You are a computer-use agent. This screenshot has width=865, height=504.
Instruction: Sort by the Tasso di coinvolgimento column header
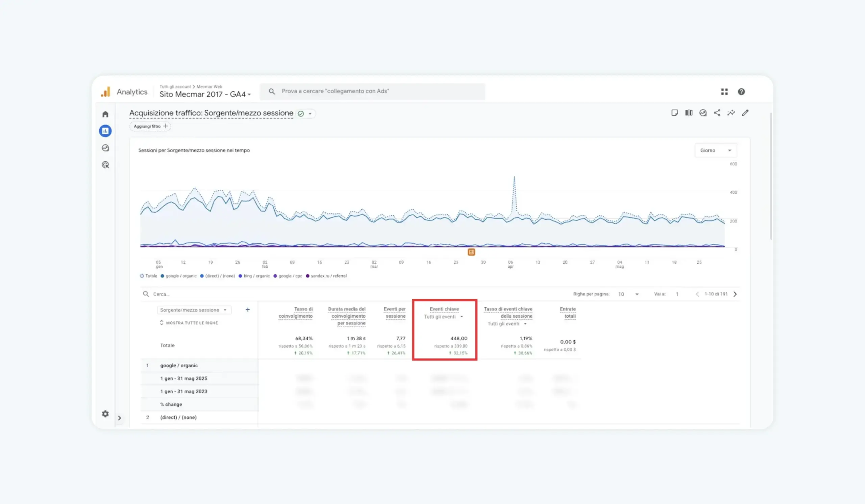point(296,313)
